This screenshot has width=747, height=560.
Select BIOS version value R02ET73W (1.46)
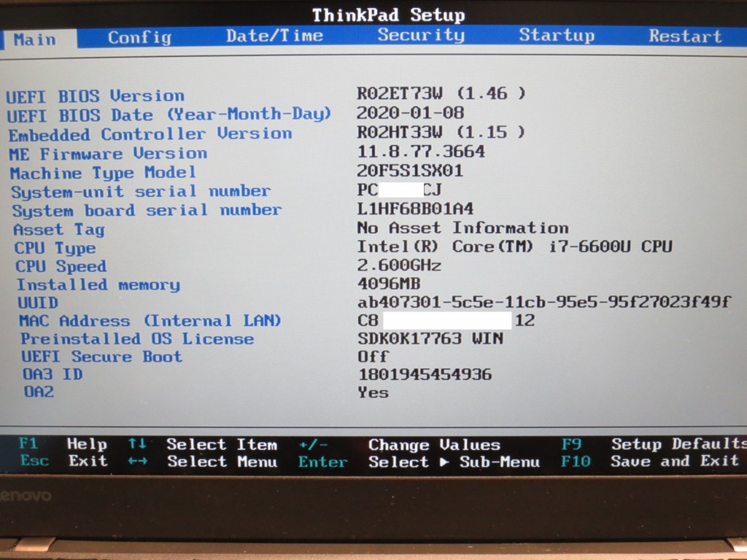pyautogui.click(x=441, y=93)
